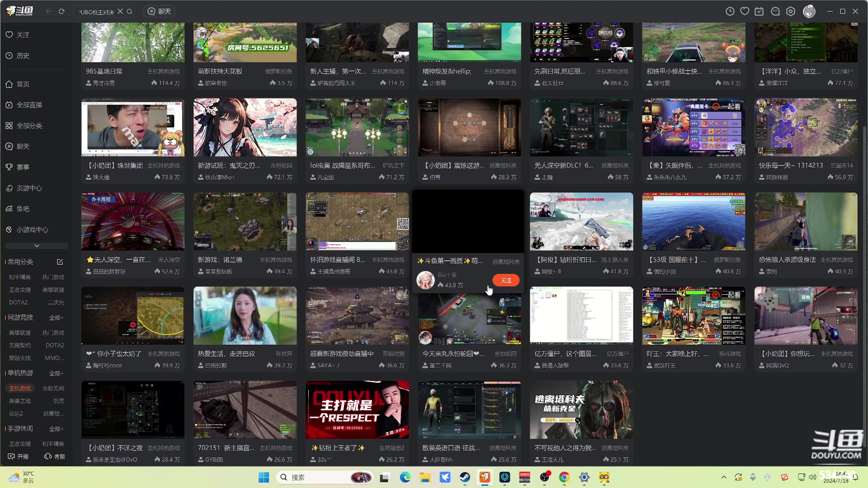868x488 pixels.
Task: Open the 985基地日常 stream thumbnail
Action: (132, 42)
